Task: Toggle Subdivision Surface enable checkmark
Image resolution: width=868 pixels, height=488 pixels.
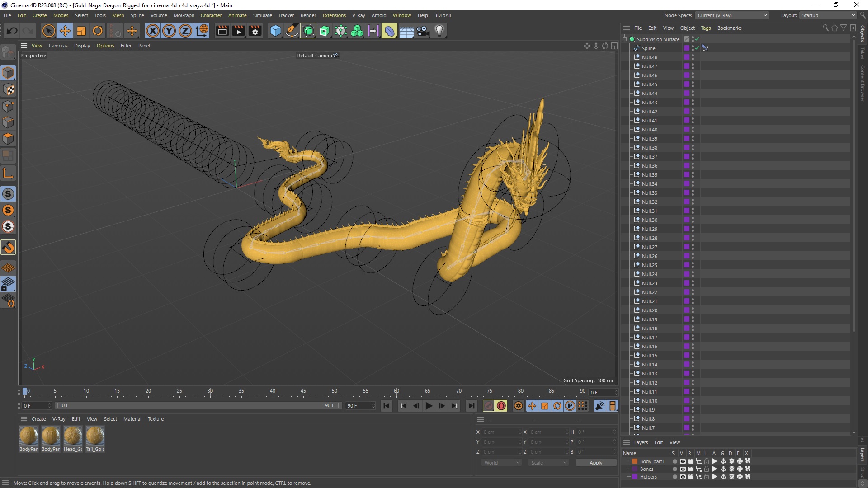Action: coord(697,39)
